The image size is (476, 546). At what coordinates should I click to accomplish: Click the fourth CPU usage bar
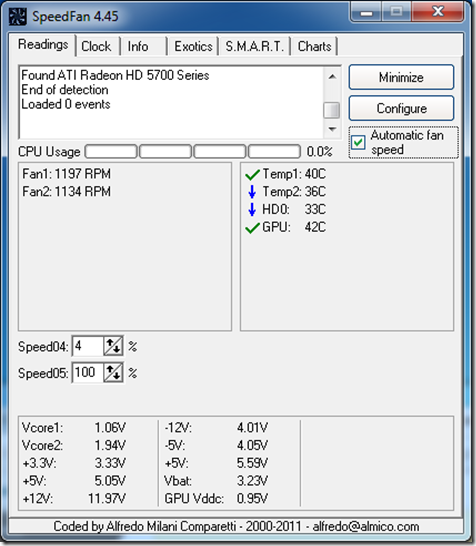pyautogui.click(x=274, y=151)
